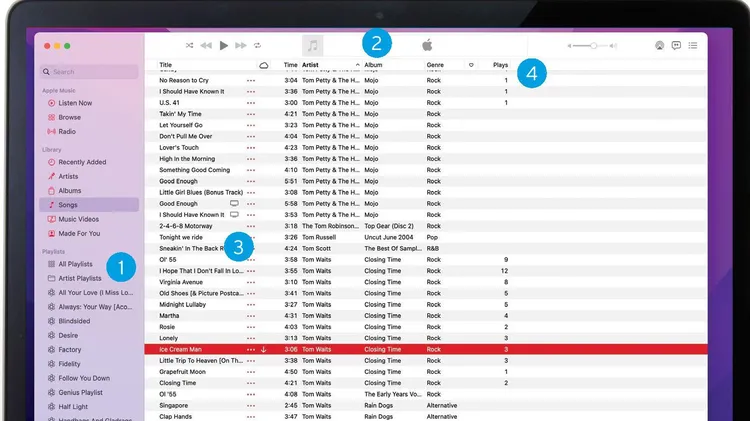Switch to the Albums library view
The image size is (750, 421).
pyautogui.click(x=69, y=190)
